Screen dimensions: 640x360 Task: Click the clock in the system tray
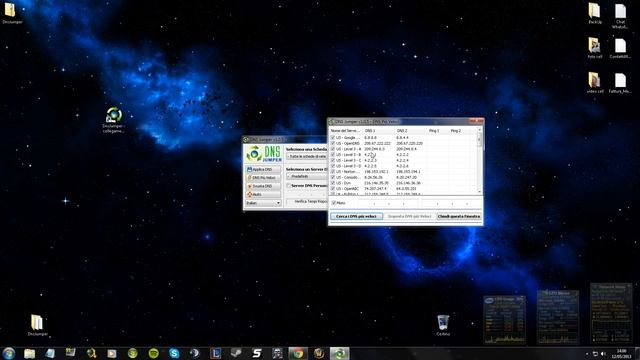(x=622, y=353)
